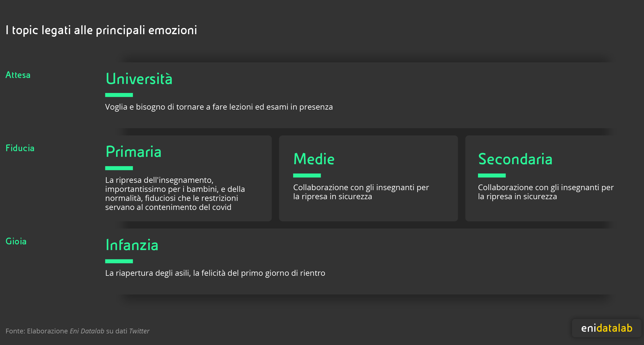Screen dimensions: 644x345
Task: Click the enidatalab logo
Action: (606, 328)
